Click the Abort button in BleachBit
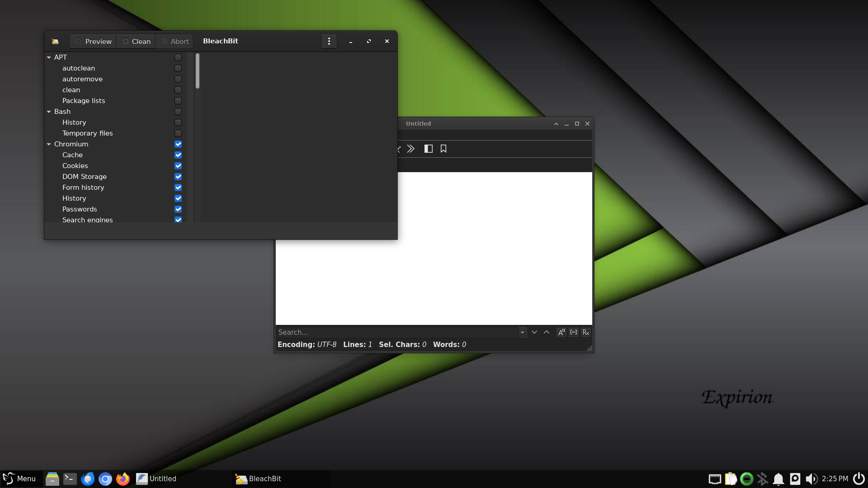The width and height of the screenshot is (868, 488). click(x=175, y=41)
